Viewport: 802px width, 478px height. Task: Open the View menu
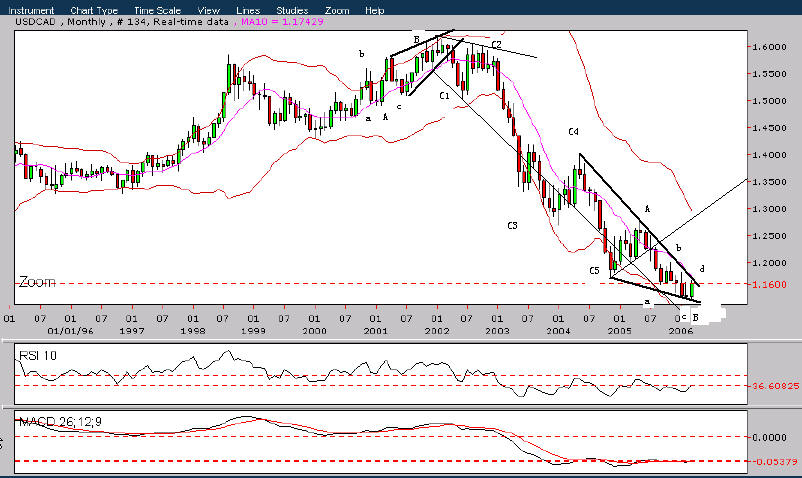(209, 10)
